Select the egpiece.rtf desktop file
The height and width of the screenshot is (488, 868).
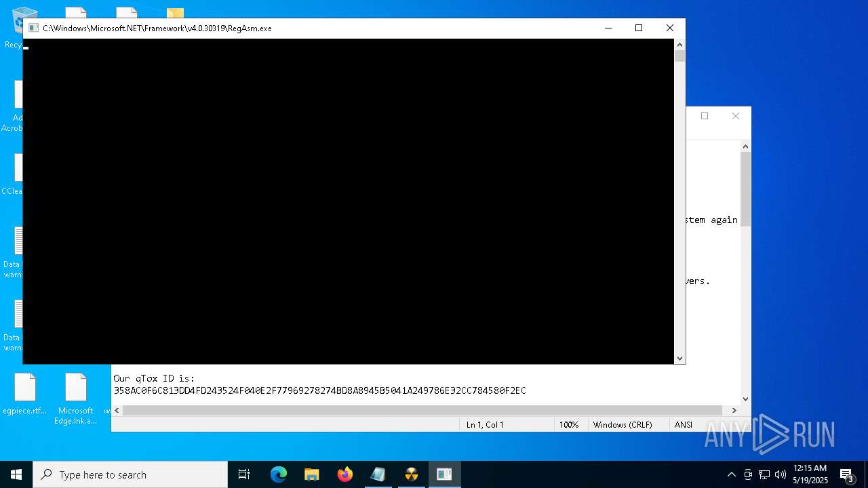tap(25, 394)
